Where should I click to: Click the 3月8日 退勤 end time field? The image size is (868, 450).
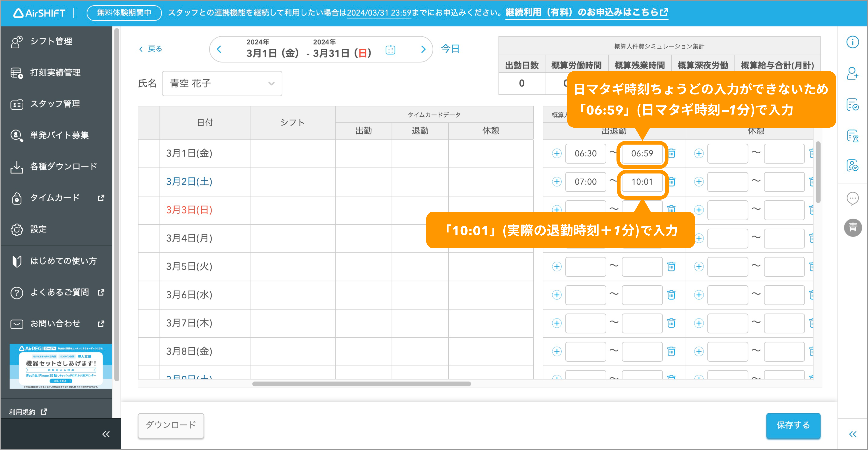pos(642,352)
